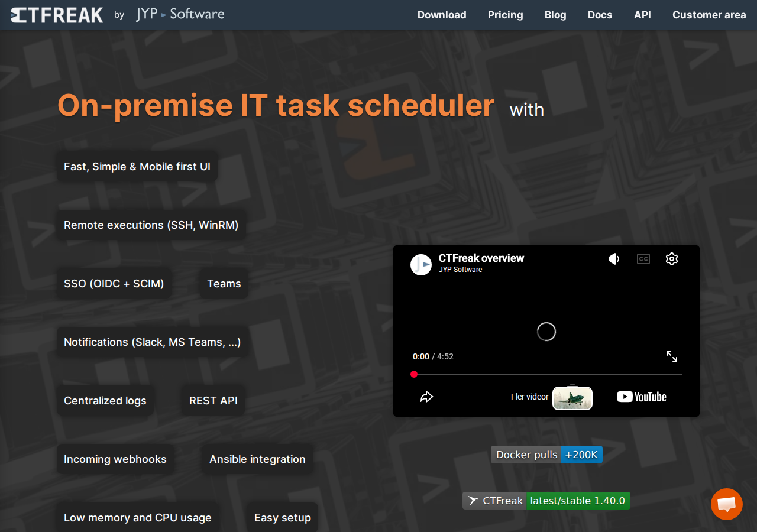Click the 'REST API' feature tag
The height and width of the screenshot is (532, 757).
213,401
